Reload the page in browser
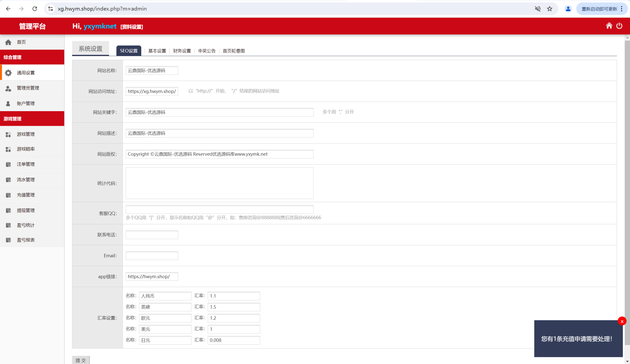630x364 pixels. [35, 9]
